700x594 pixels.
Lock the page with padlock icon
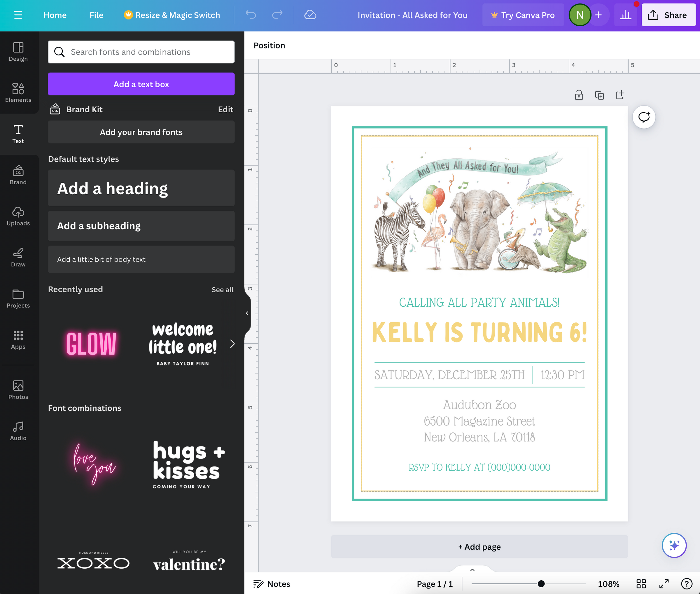(578, 95)
